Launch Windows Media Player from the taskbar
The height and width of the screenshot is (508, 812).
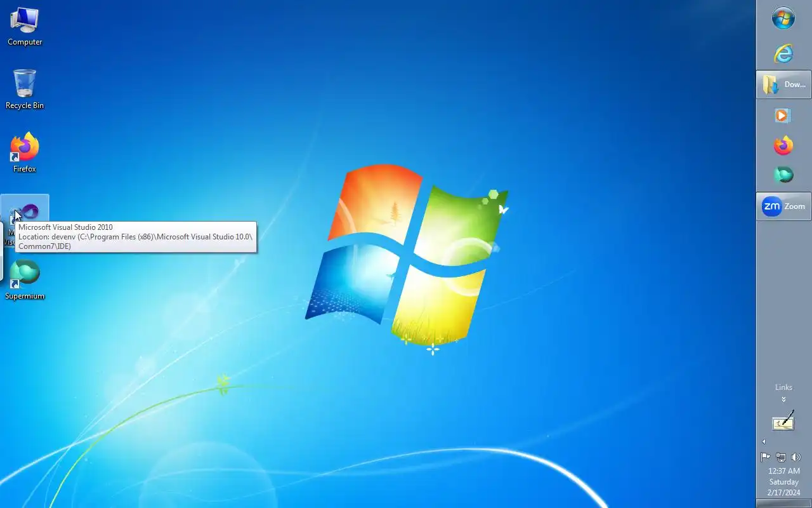[x=782, y=116]
